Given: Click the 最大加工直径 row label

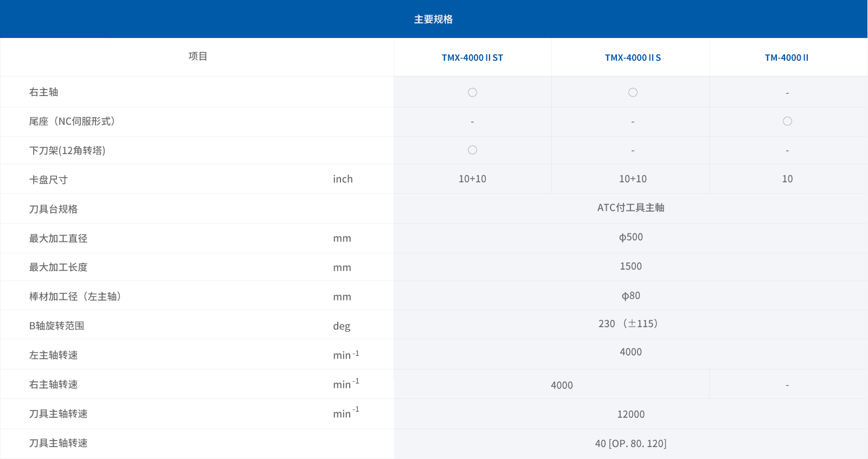Looking at the screenshot, I should click(58, 238).
